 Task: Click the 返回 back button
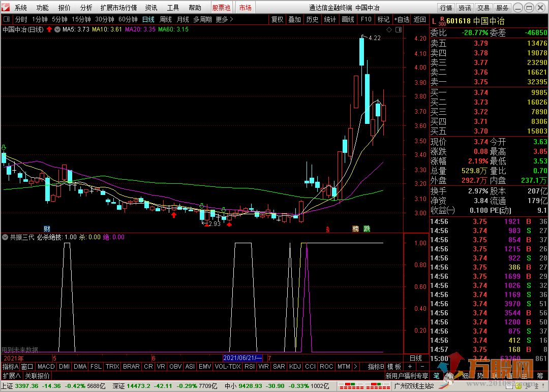click(x=419, y=19)
